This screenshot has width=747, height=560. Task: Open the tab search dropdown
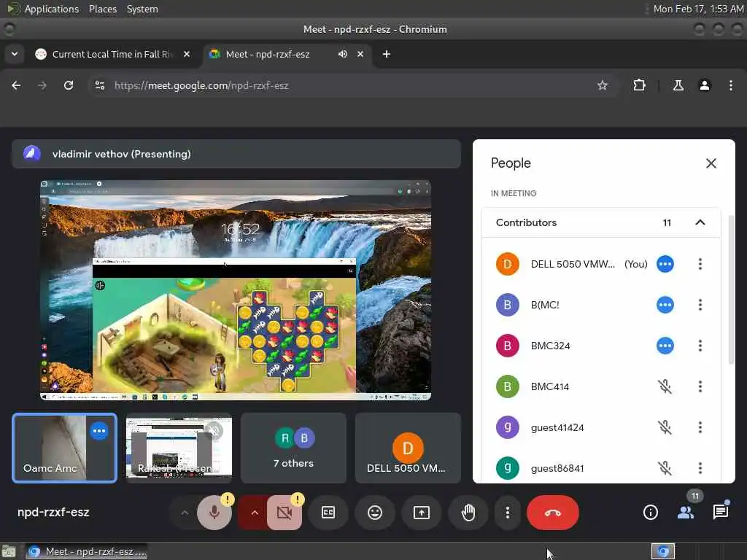point(15,54)
